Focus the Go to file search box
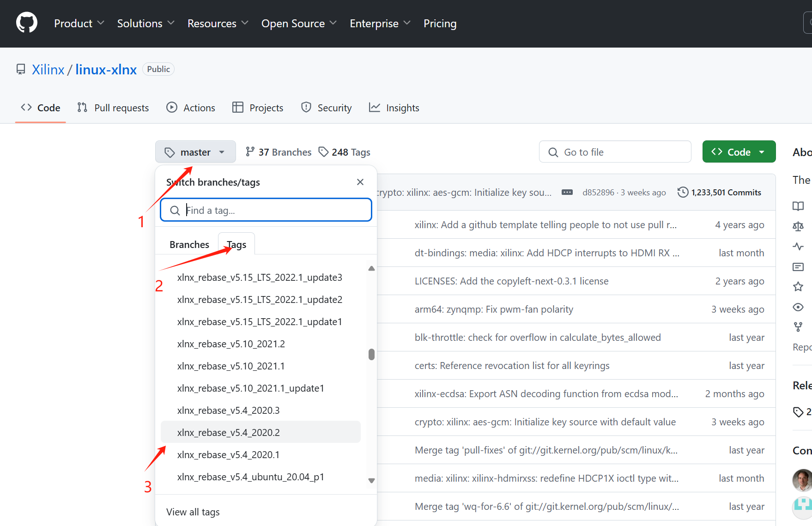This screenshot has width=812, height=526. 615,152
